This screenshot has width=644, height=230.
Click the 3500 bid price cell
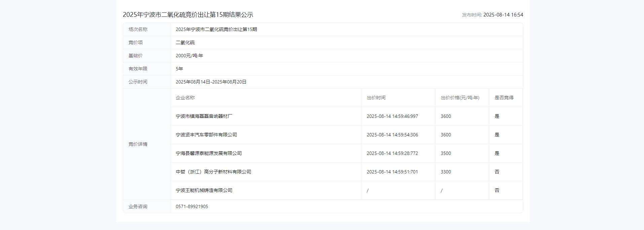point(446,153)
